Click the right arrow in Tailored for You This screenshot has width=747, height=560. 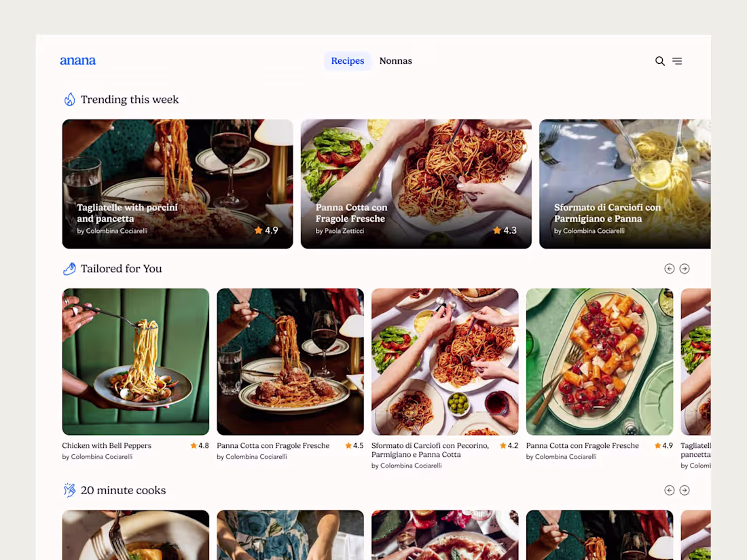click(x=685, y=268)
